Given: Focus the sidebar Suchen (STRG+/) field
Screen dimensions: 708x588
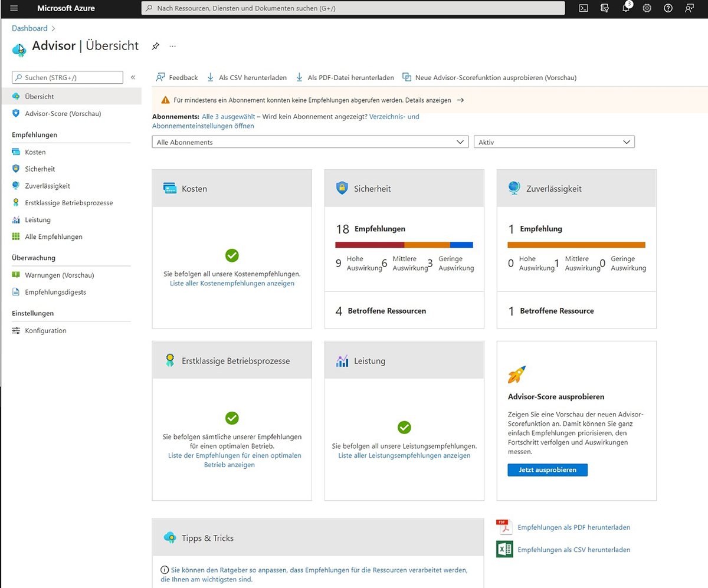Looking at the screenshot, I should (x=67, y=77).
